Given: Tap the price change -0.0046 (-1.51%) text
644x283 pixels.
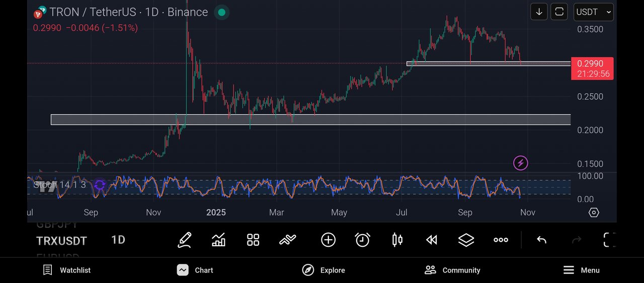Looking at the screenshot, I should (x=102, y=28).
